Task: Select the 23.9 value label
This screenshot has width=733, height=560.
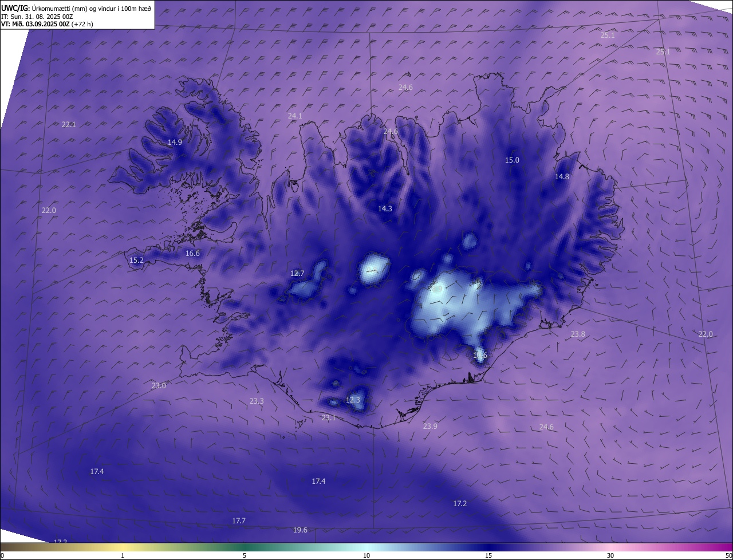Action: click(430, 426)
